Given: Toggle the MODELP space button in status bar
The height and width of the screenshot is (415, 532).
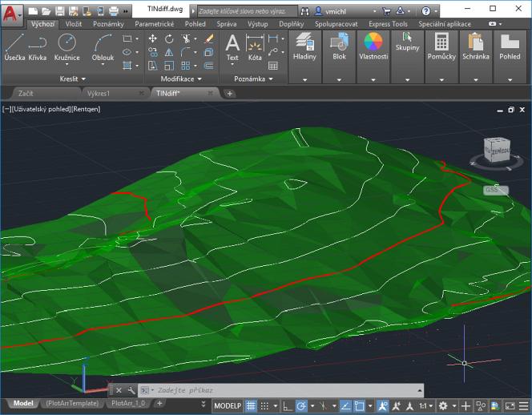Looking at the screenshot, I should coord(227,405).
